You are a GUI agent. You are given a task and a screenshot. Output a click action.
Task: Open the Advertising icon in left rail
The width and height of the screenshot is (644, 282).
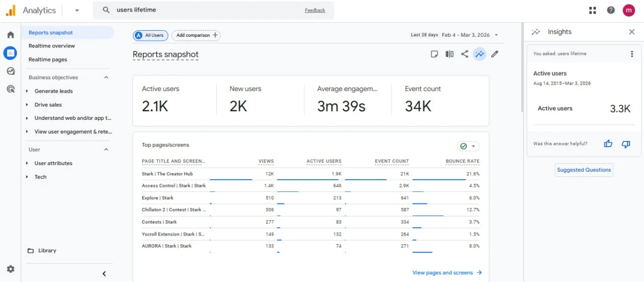tap(11, 89)
